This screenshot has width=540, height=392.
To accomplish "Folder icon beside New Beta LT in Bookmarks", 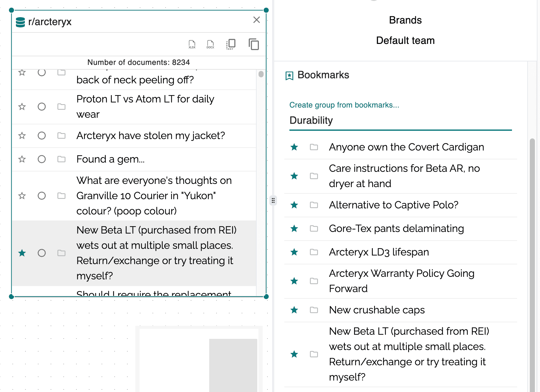I will click(314, 354).
